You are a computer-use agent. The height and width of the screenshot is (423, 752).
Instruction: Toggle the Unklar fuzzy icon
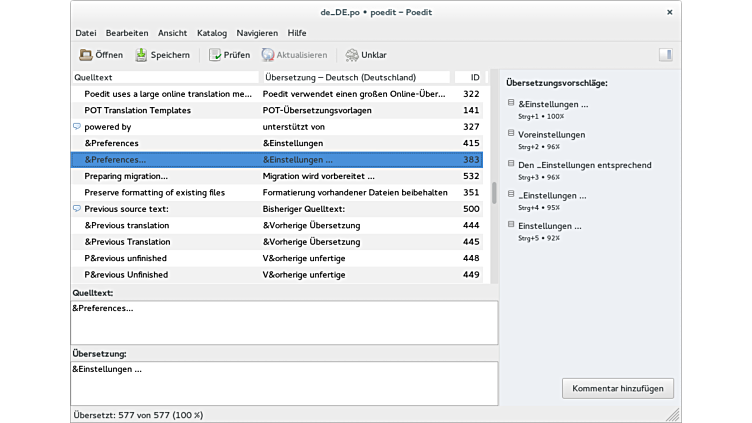352,55
